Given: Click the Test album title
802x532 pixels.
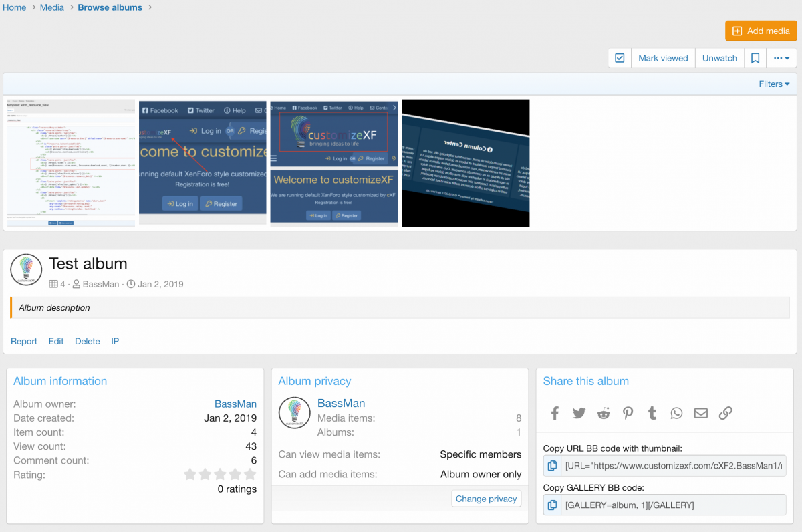Looking at the screenshot, I should [x=88, y=263].
